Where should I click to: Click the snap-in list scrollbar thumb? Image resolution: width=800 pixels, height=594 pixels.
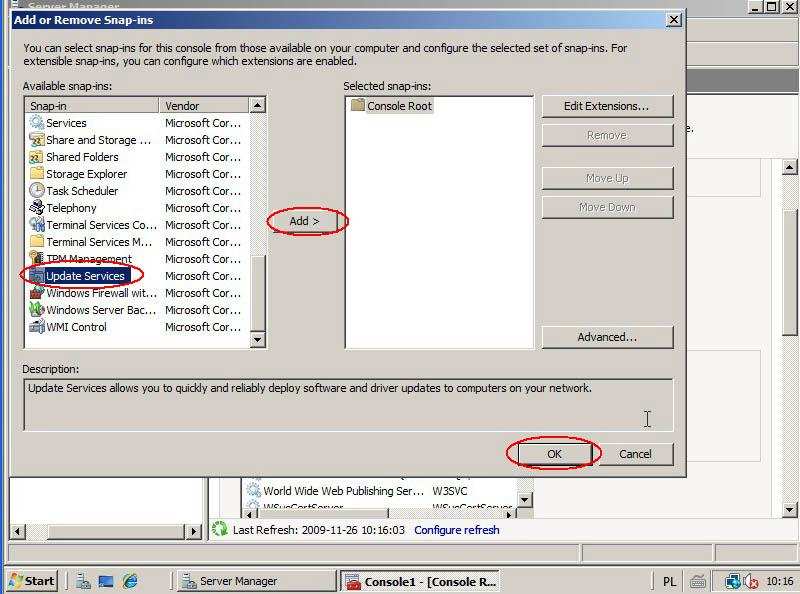point(258,293)
